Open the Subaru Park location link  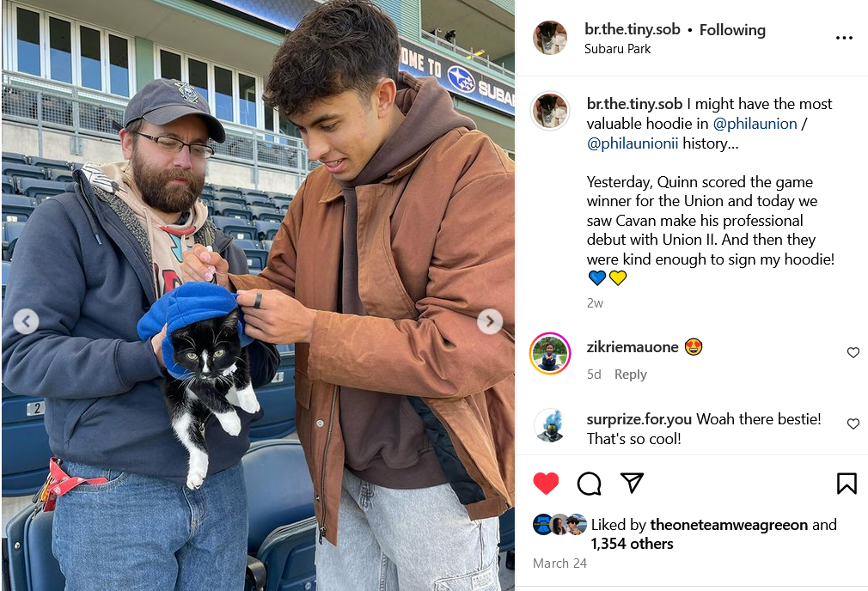pos(617,49)
